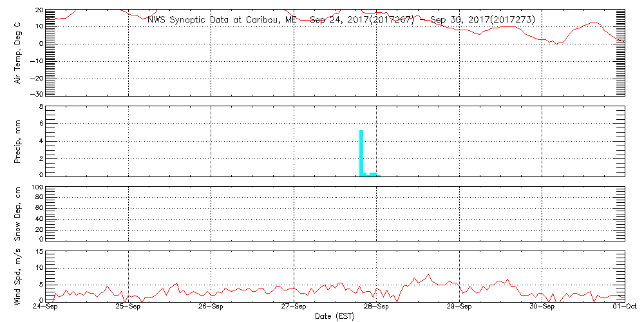Select the "Air Temp, Deg C" axis label

pos(17,53)
